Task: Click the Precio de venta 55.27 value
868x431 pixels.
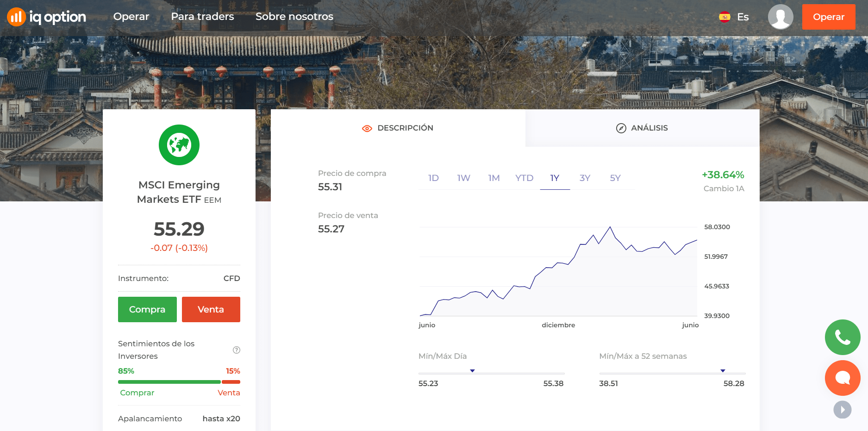Action: (331, 229)
